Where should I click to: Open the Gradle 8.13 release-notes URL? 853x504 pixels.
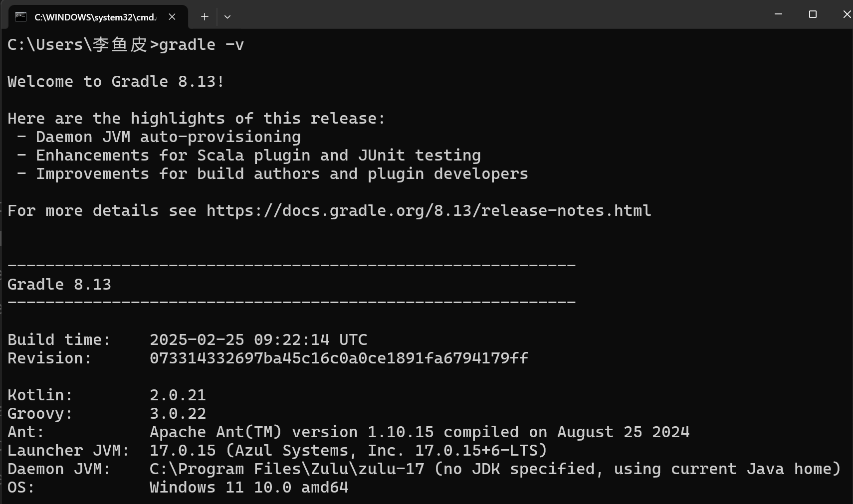coord(428,211)
